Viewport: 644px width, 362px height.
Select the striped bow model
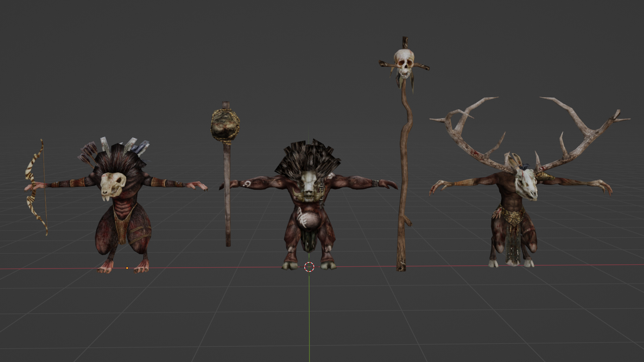[36, 188]
